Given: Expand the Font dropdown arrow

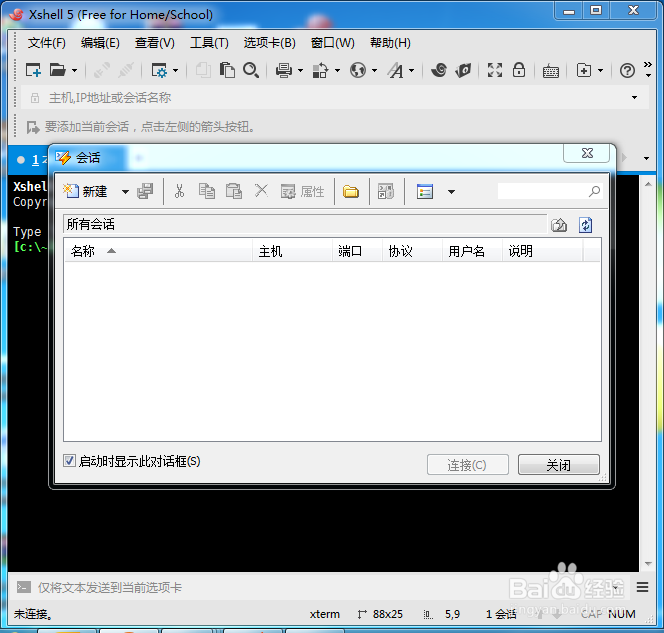Looking at the screenshot, I should (412, 71).
